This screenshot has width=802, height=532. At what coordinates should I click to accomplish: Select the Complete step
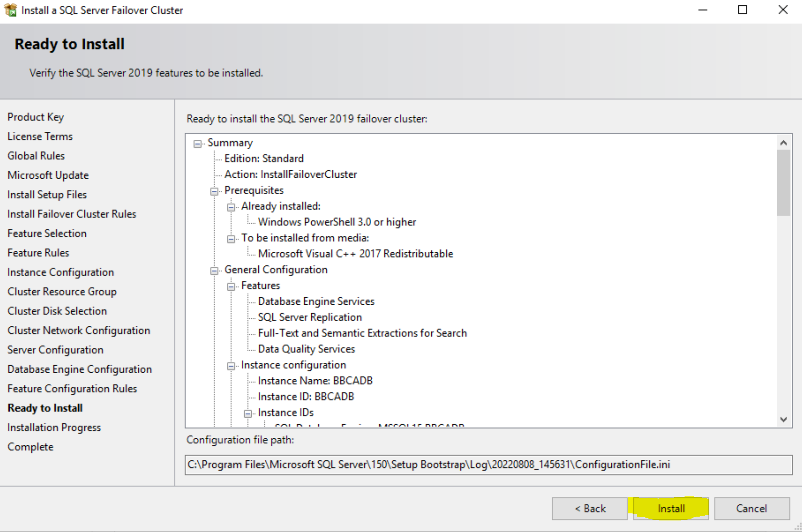tap(30, 447)
